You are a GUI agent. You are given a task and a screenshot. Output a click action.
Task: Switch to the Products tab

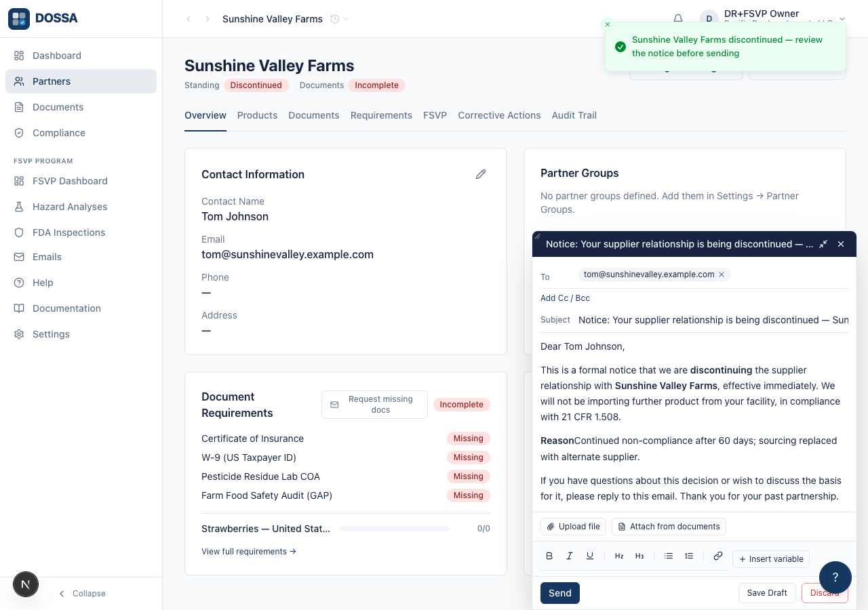pos(257,115)
